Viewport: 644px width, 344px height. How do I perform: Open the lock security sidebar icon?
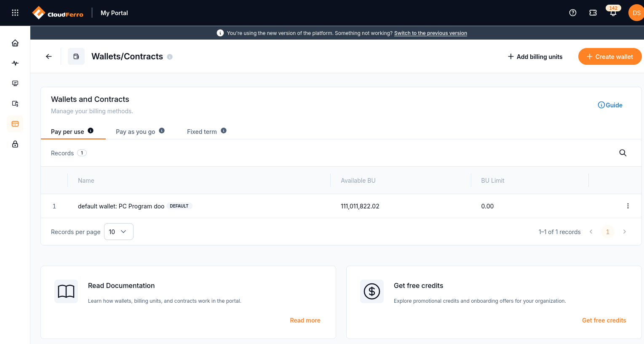pyautogui.click(x=15, y=144)
